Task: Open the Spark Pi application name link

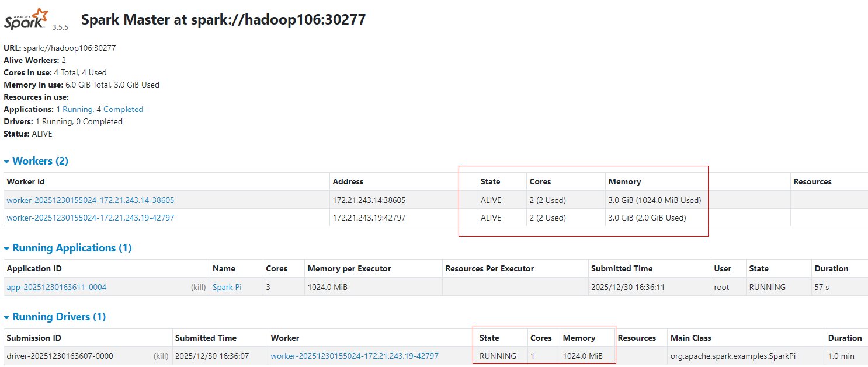Action: [227, 287]
